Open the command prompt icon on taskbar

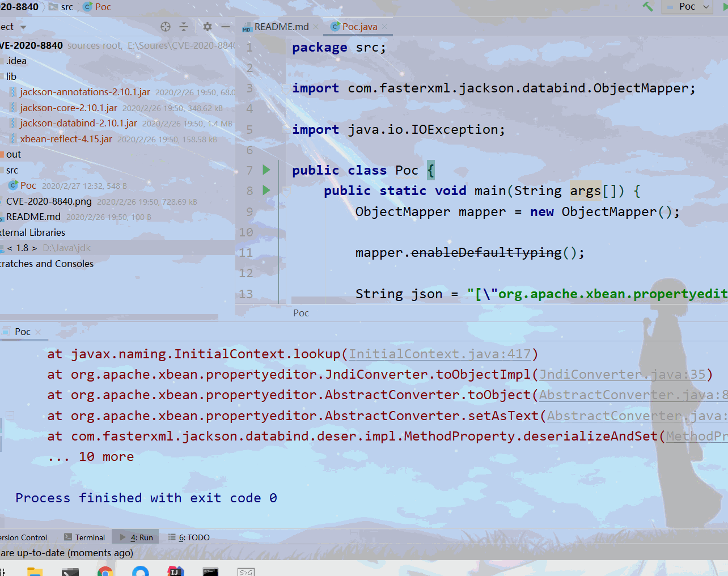click(210, 571)
